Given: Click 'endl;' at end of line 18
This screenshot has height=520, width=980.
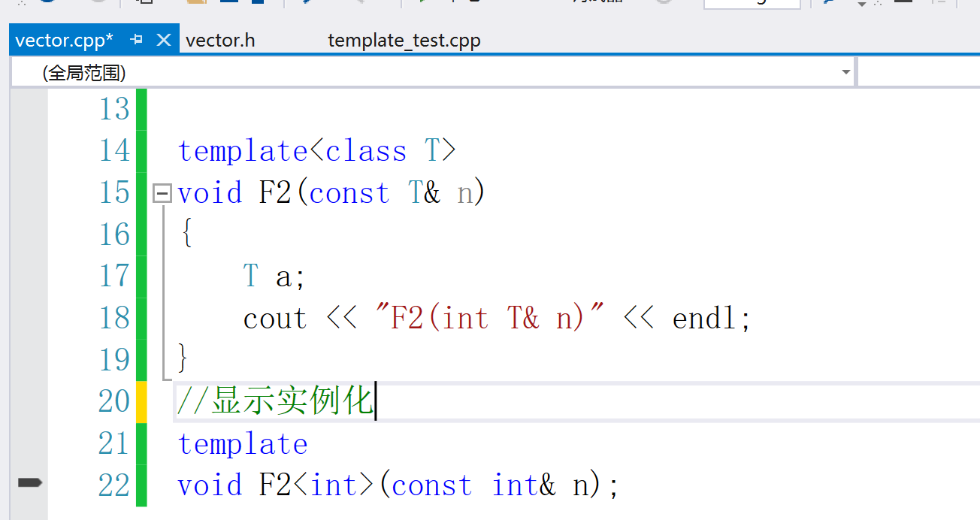Looking at the screenshot, I should tap(712, 319).
